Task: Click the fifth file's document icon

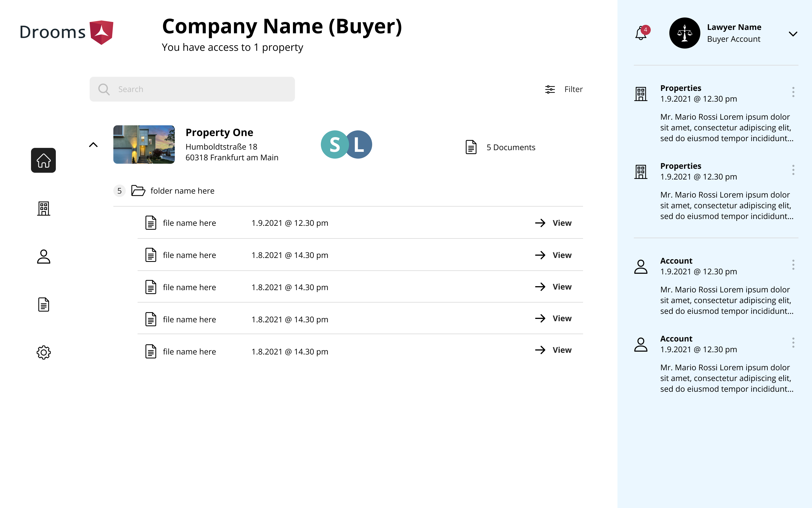Action: (151, 351)
